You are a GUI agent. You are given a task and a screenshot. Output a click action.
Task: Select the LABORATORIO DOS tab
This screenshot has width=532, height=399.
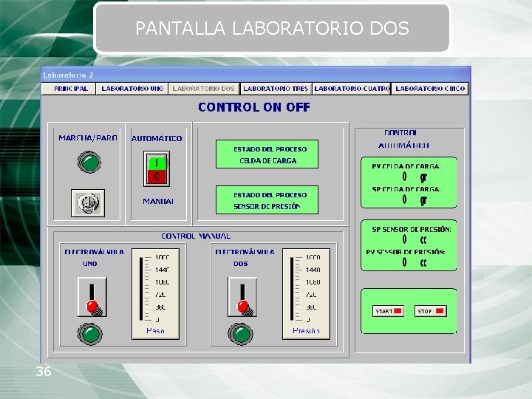[x=204, y=89]
